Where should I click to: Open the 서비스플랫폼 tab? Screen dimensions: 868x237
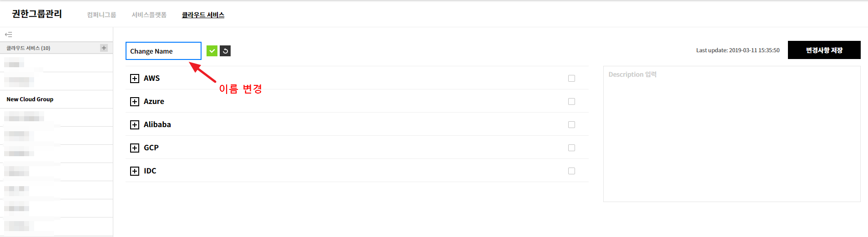(x=149, y=15)
